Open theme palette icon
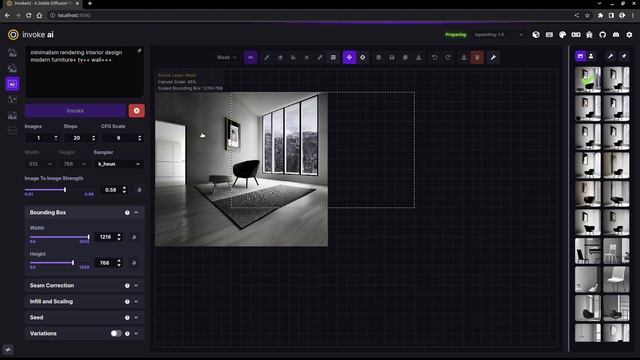The image size is (640, 360). pyautogui.click(x=562, y=35)
